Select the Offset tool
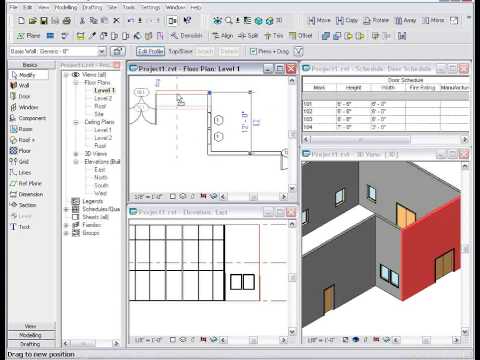Screen dimensions: 480x360 pyautogui.click(x=301, y=36)
